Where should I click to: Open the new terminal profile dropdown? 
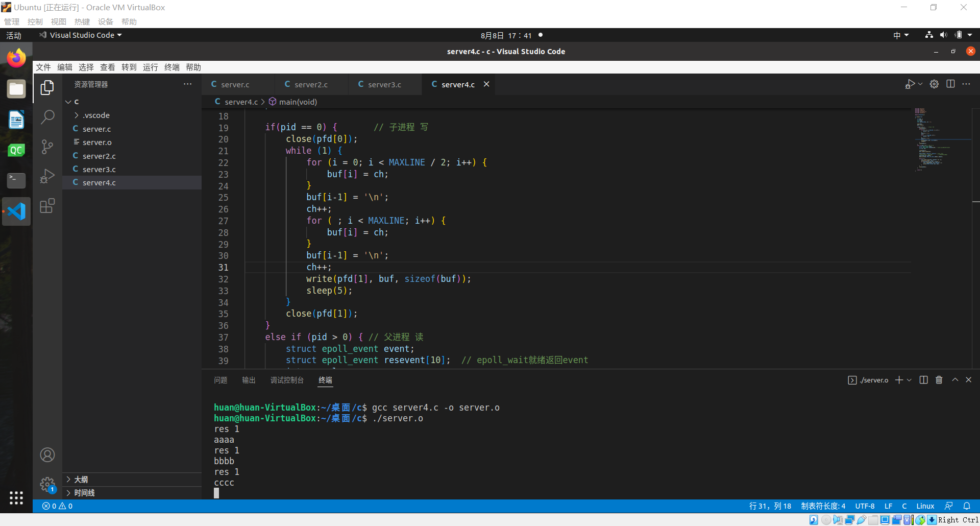(x=909, y=380)
